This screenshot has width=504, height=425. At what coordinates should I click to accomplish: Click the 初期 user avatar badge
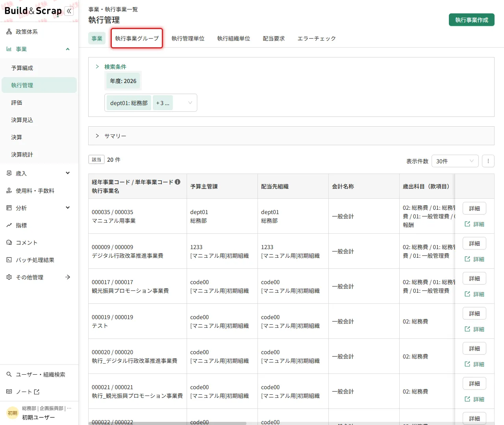click(13, 413)
